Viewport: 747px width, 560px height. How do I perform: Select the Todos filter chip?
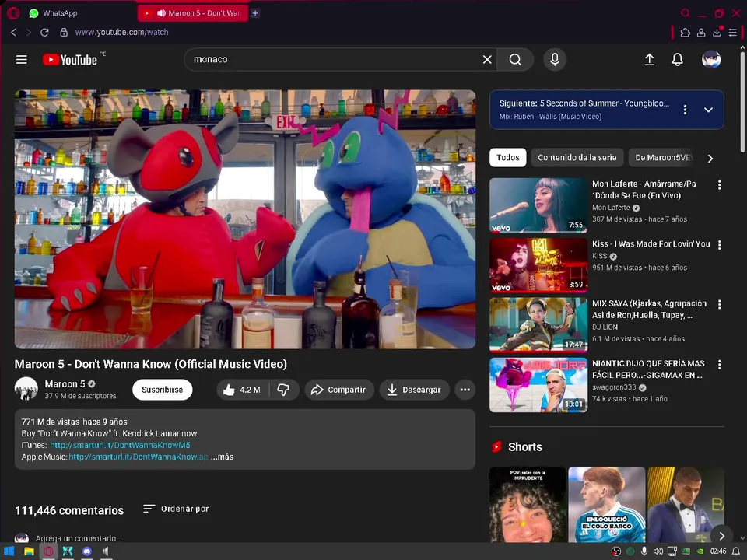[508, 157]
